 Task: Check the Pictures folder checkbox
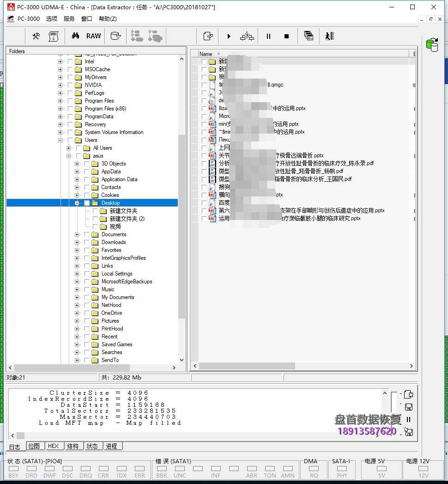click(x=87, y=321)
